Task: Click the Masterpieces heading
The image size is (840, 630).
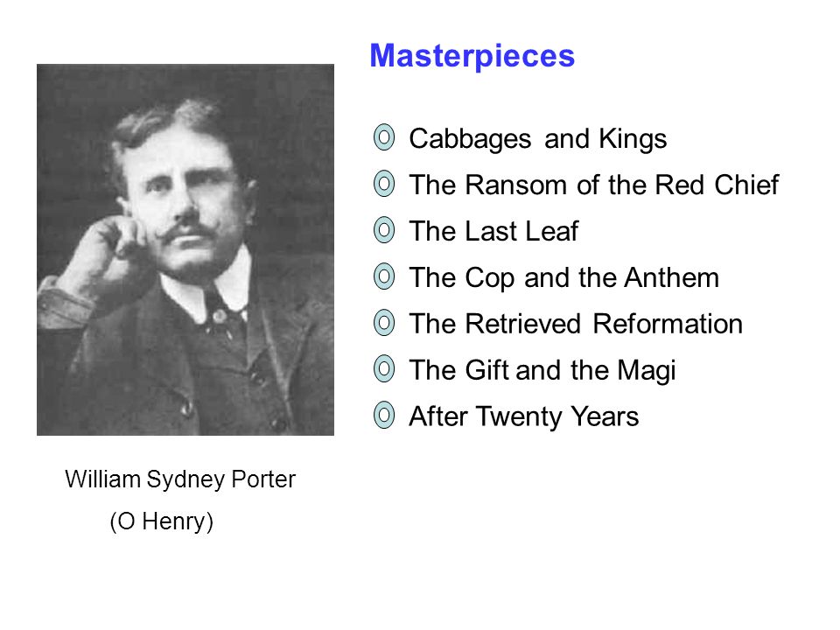Action: point(472,56)
